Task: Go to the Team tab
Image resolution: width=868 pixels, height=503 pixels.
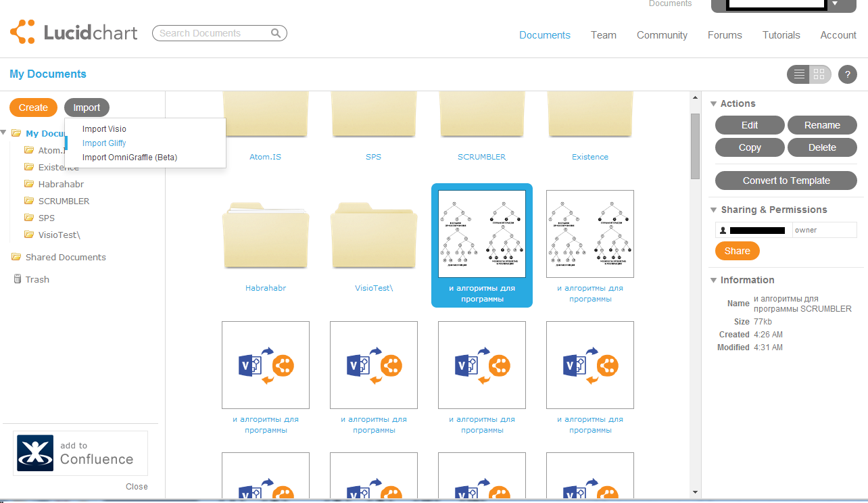Action: [x=604, y=35]
